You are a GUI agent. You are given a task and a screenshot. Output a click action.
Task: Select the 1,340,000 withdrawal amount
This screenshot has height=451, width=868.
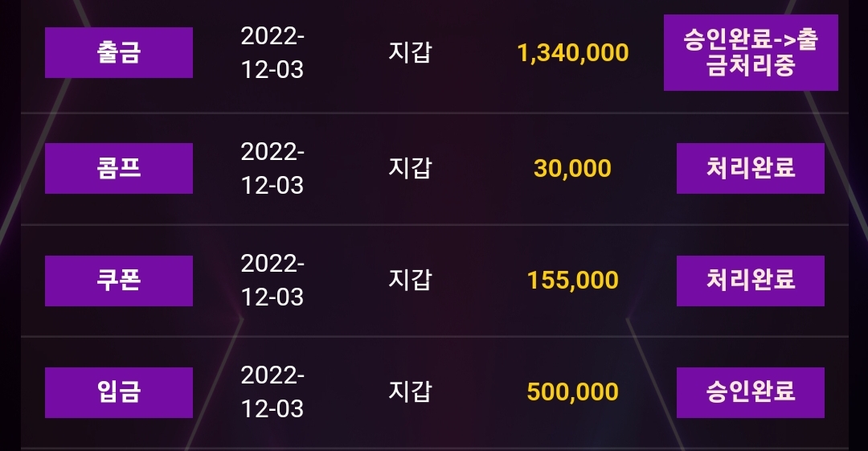[572, 53]
